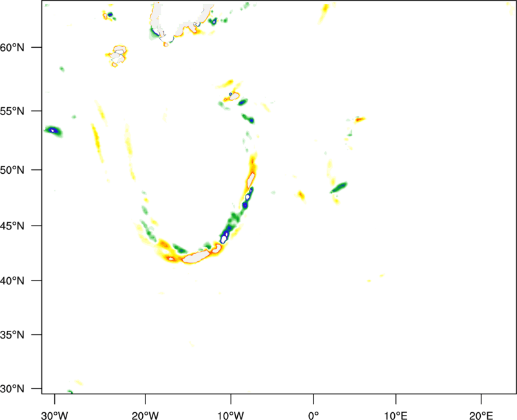The height and width of the screenshot is (420, 517).
Task: Click the 40°N latitude label
Action: [12, 280]
